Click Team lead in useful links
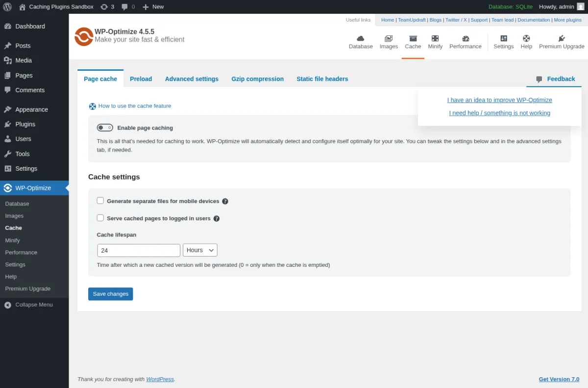The image size is (588, 388). pos(503,20)
